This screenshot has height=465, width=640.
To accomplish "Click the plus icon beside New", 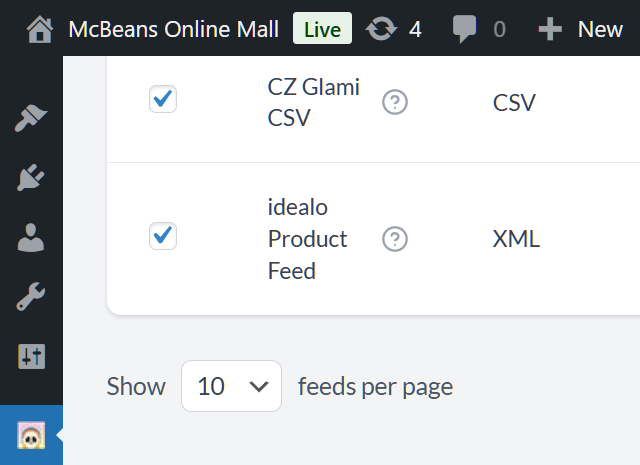I will (x=550, y=29).
